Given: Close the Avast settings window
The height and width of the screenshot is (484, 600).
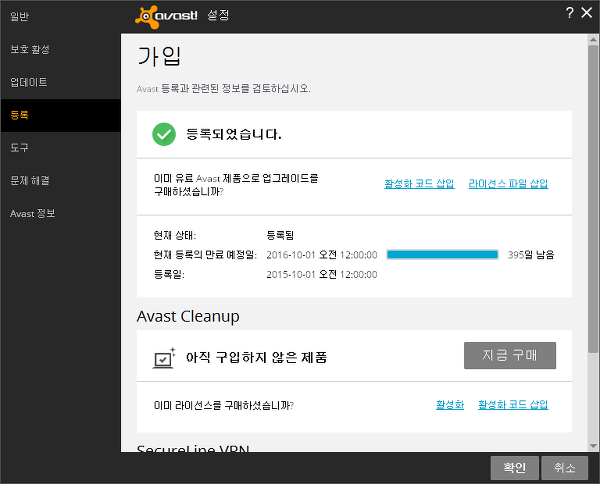Looking at the screenshot, I should click(x=587, y=13).
